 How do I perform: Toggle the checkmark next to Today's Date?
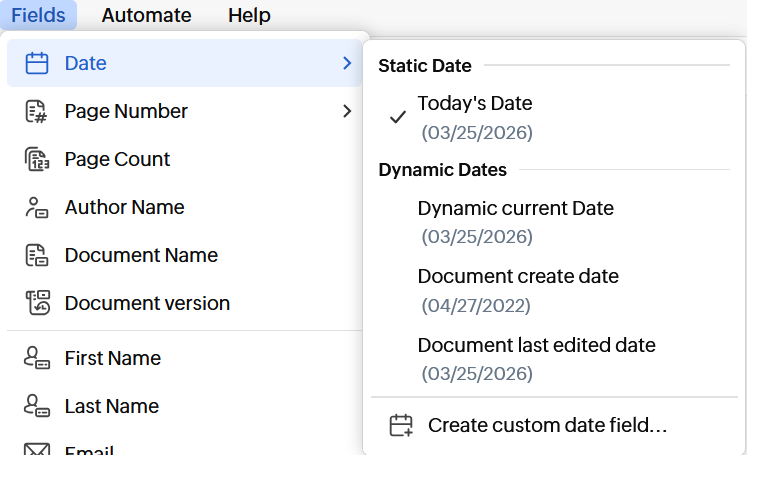(x=398, y=117)
